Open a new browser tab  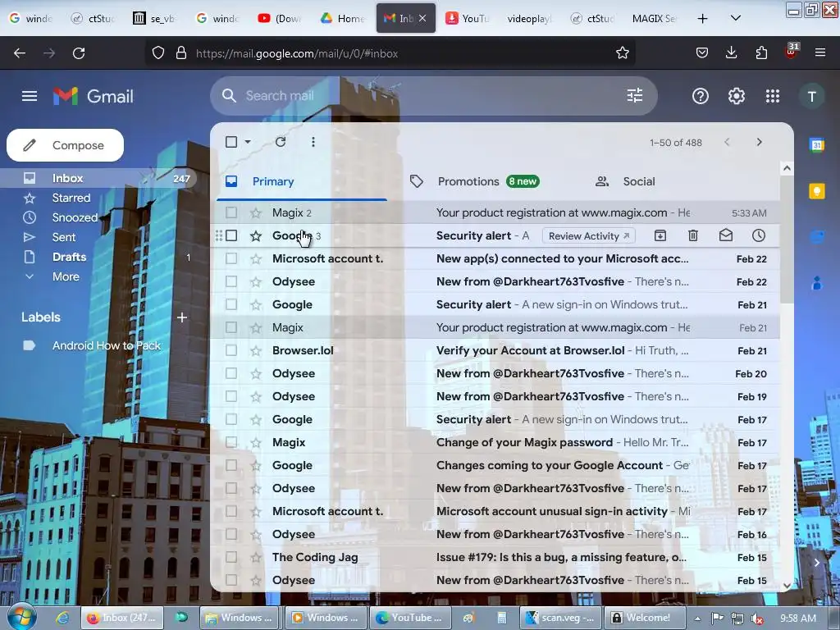point(702,19)
